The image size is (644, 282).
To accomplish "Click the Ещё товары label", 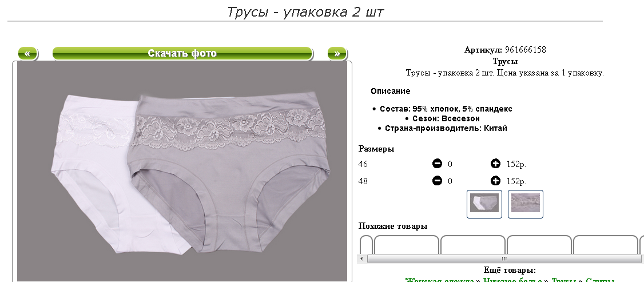I will coord(510,271).
